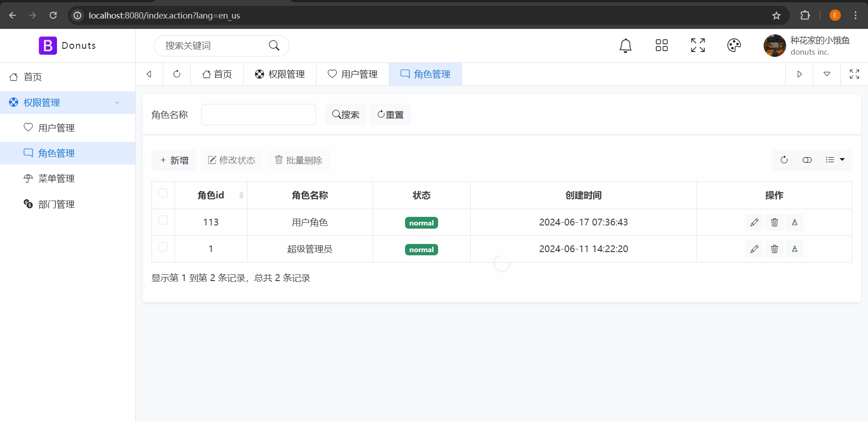Click the 新增 button

coord(174,160)
